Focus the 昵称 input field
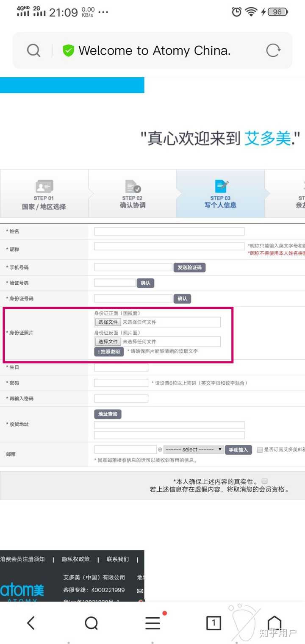Image resolution: width=305 pixels, height=644 pixels. (x=169, y=246)
